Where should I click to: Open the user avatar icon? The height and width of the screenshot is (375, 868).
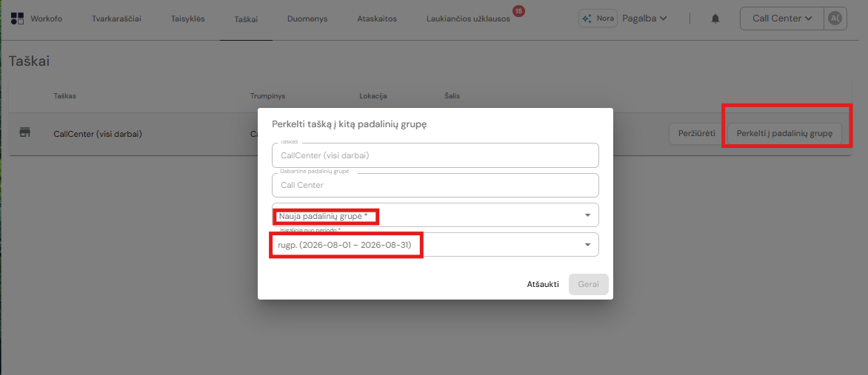click(835, 18)
